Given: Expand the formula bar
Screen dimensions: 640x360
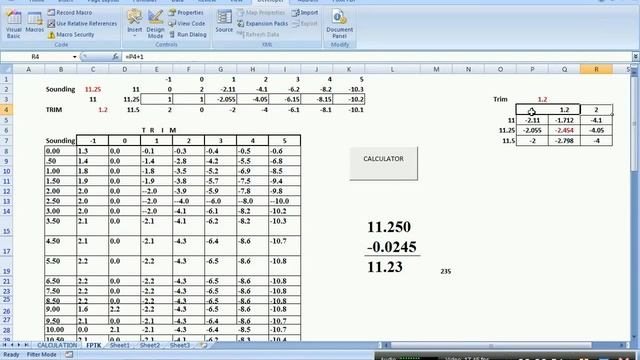Looking at the screenshot, I should [636, 57].
